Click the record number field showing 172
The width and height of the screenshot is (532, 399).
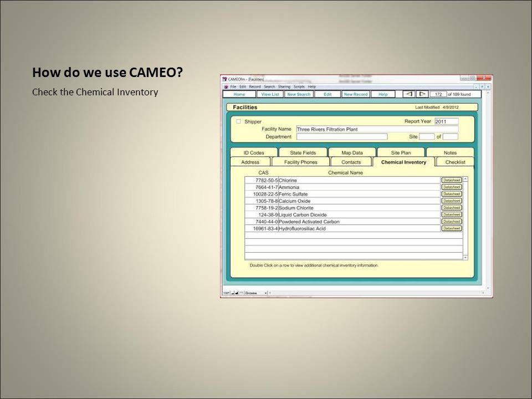(x=438, y=94)
